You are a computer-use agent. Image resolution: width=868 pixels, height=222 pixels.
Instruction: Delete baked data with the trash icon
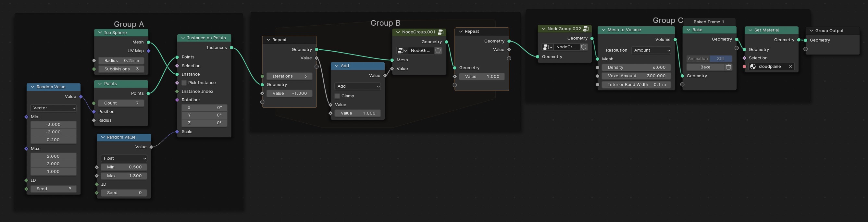tap(728, 68)
